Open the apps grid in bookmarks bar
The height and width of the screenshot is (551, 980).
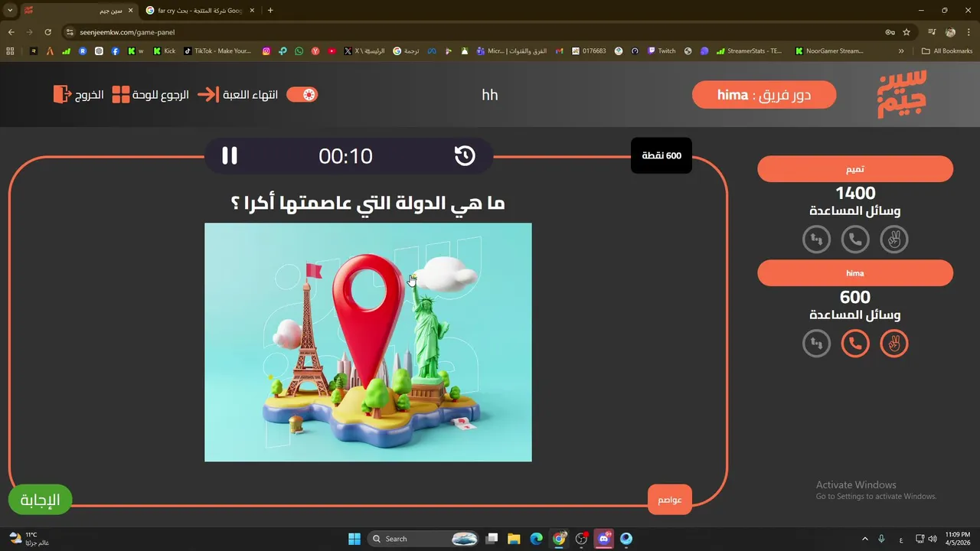pos(10,51)
